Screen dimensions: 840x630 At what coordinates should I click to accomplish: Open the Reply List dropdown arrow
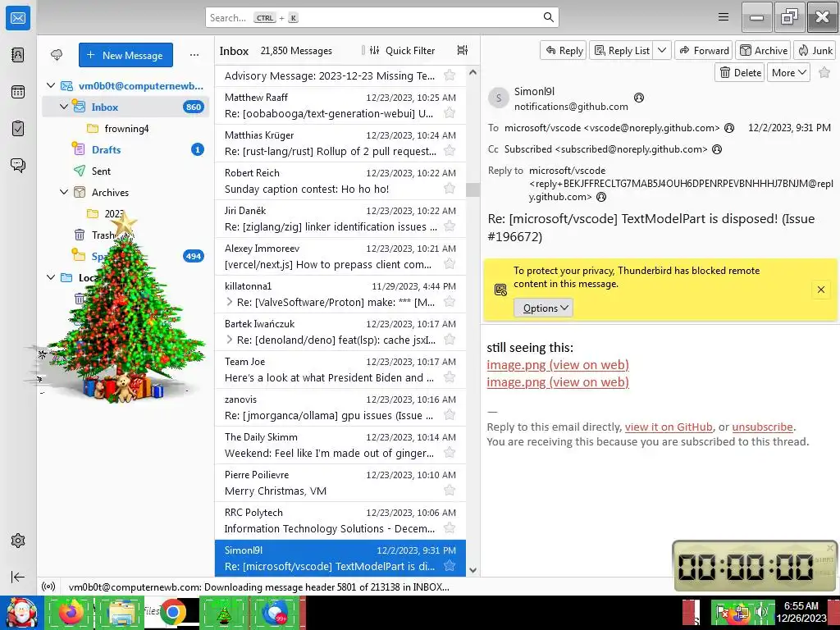662,50
